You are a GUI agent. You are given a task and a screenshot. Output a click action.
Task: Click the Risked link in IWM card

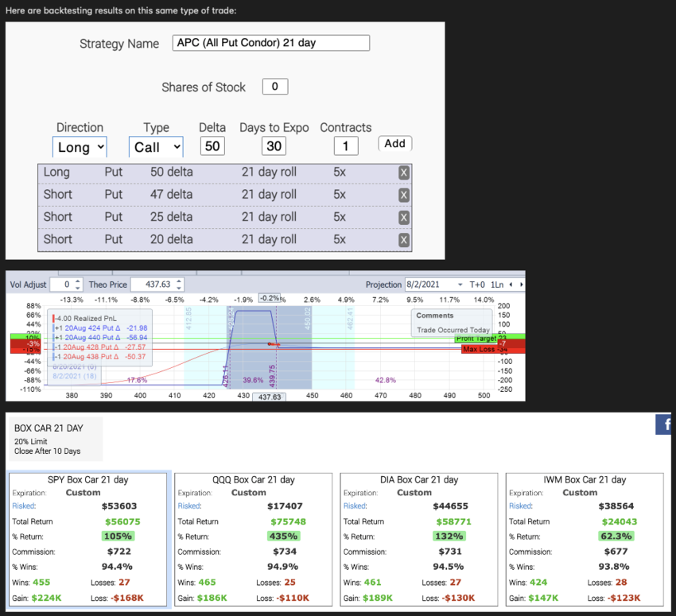(x=521, y=506)
